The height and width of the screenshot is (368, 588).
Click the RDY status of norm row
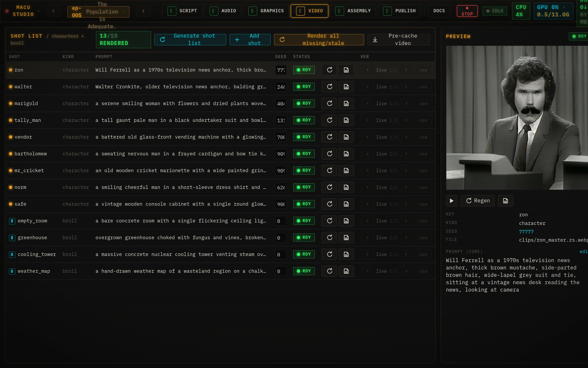coord(304,187)
